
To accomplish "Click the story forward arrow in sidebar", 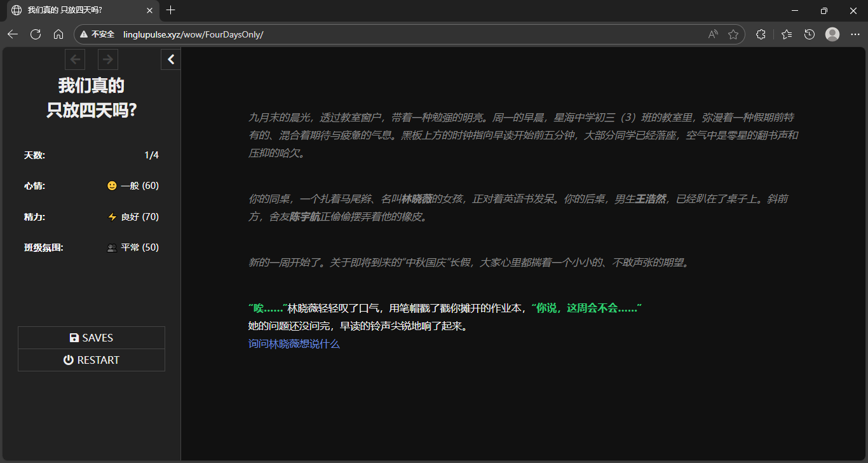I will click(108, 60).
